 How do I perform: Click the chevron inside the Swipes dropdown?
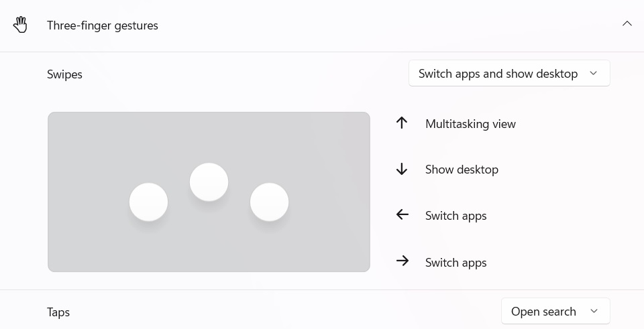[593, 74]
